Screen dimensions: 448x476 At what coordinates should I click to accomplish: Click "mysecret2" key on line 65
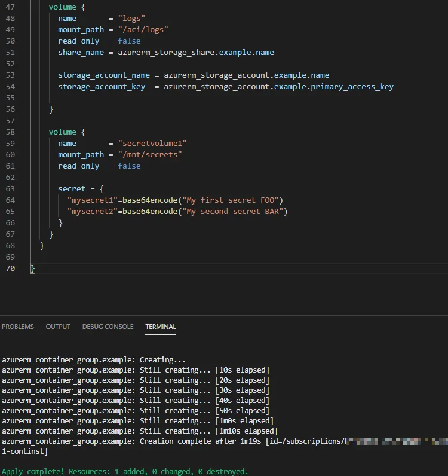click(x=93, y=212)
